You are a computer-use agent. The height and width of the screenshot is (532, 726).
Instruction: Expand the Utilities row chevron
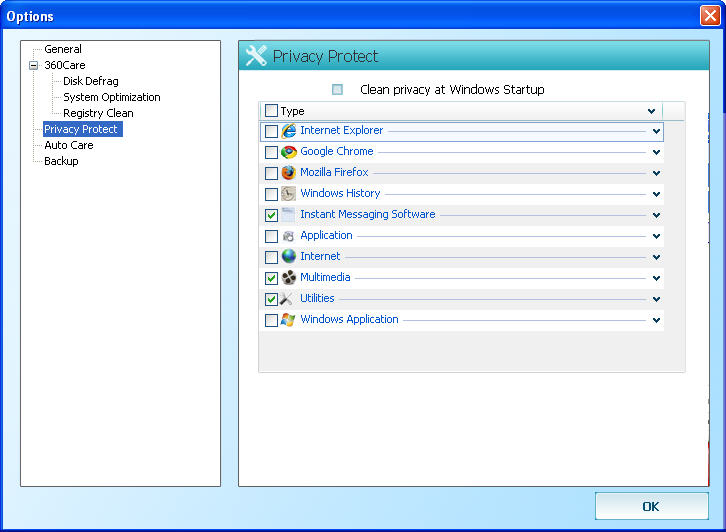coord(656,299)
